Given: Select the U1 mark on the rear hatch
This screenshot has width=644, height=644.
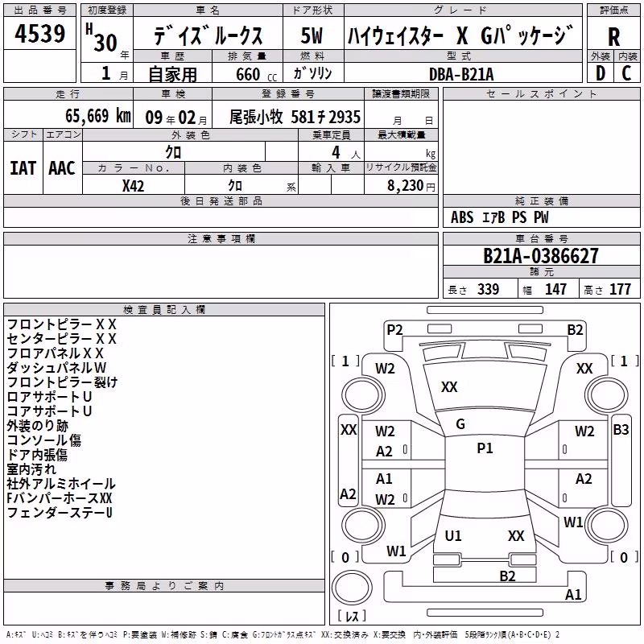Looking at the screenshot, I should coord(453,535).
